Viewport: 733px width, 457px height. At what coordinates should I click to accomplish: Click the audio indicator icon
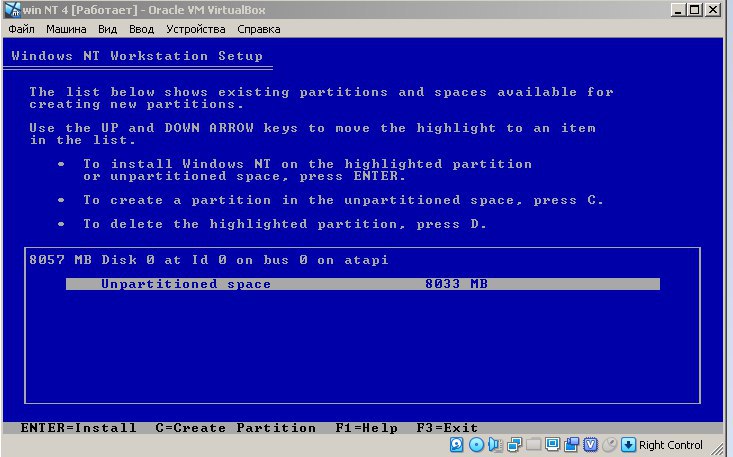click(x=496, y=445)
